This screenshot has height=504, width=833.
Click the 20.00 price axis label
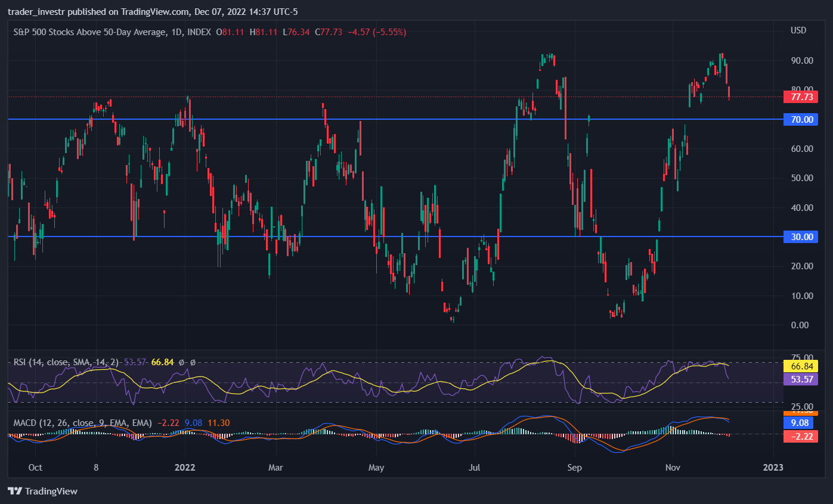point(802,266)
